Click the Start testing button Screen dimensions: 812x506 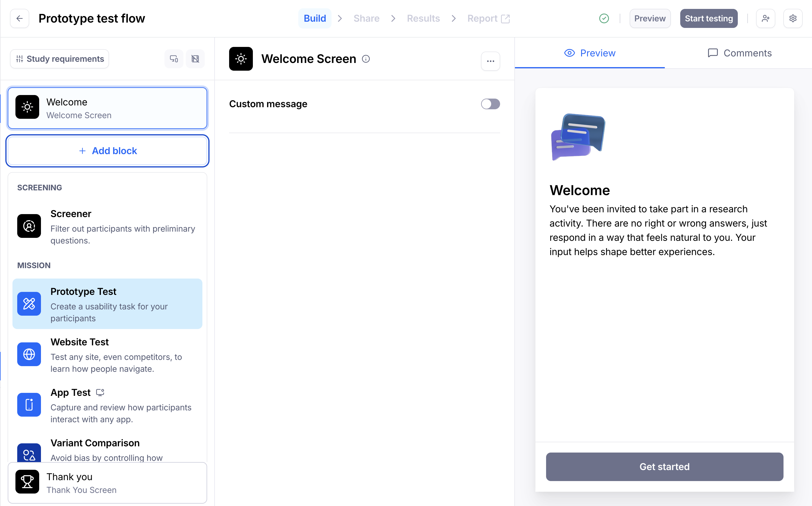coord(708,18)
